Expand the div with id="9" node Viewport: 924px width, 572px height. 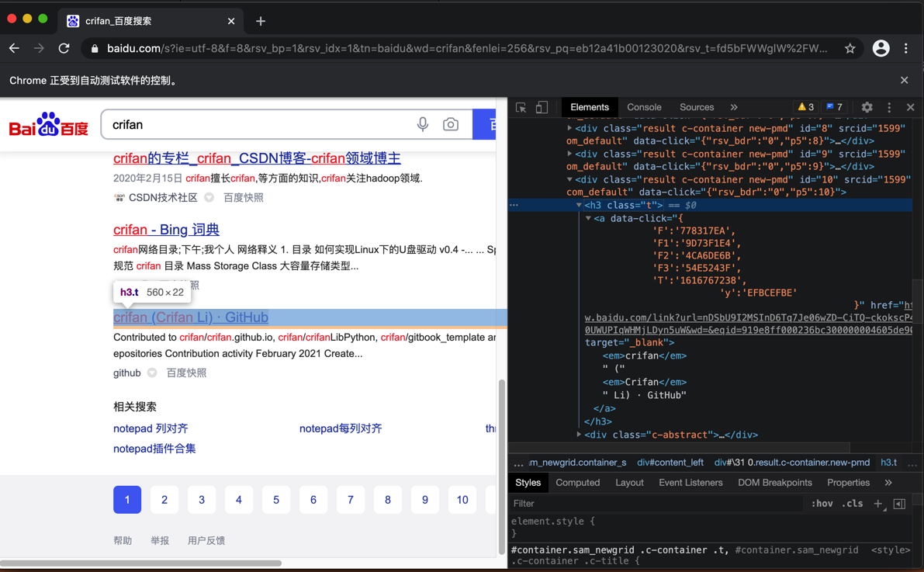pyautogui.click(x=569, y=154)
